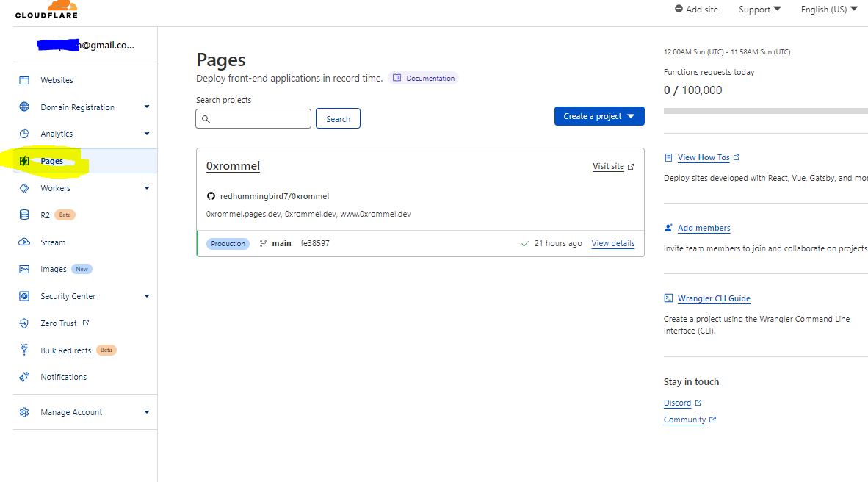Open the View details link
Screen dimensions: 868x482
point(612,243)
